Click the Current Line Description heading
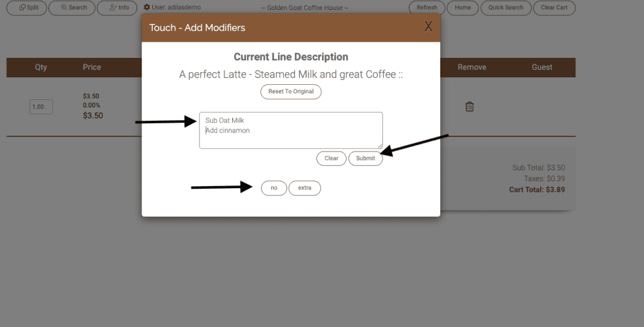 (291, 57)
